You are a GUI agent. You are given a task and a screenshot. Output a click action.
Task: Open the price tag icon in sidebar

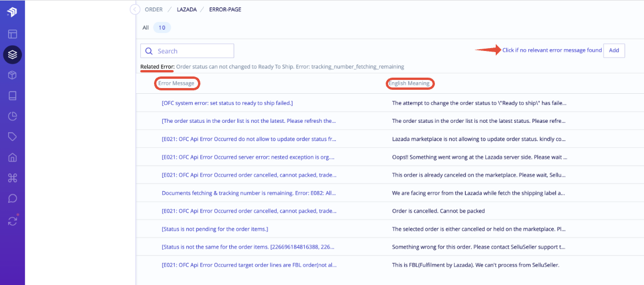12,137
